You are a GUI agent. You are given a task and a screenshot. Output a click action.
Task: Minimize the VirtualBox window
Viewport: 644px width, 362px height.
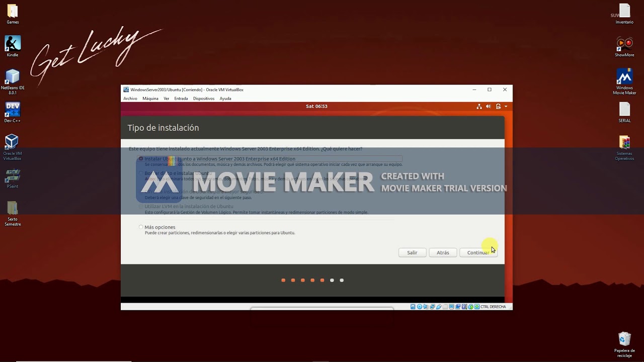point(474,89)
